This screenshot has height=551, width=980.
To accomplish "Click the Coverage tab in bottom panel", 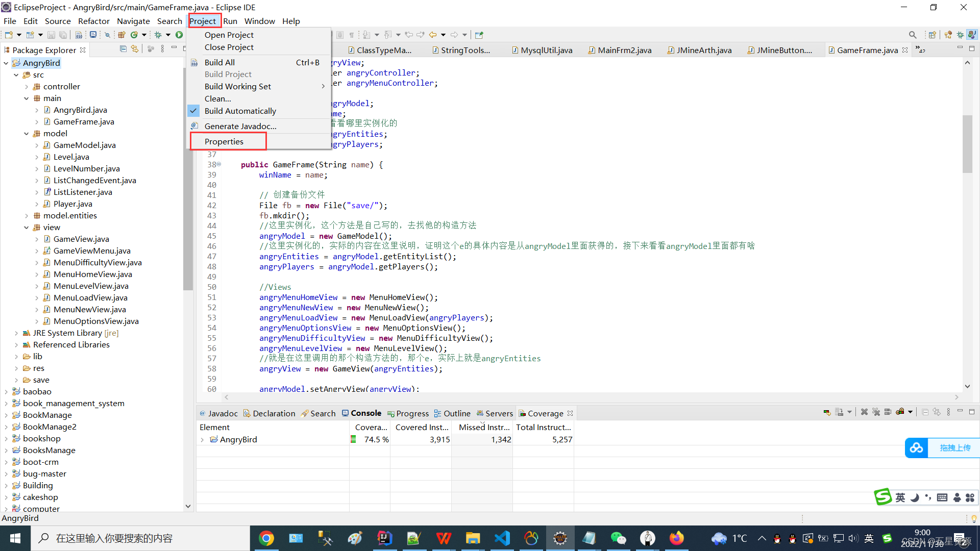I will (x=545, y=413).
